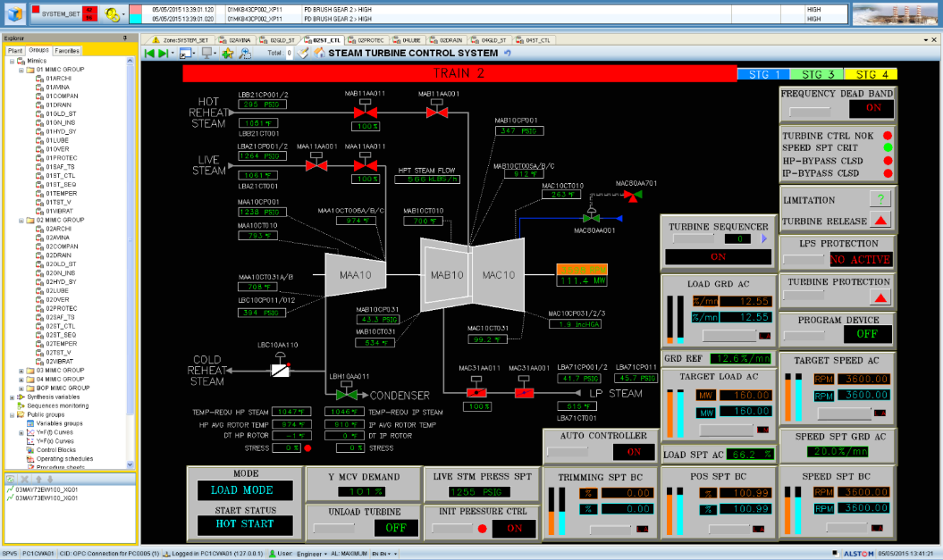Switch to the 02PROTEC tab
This screenshot has width=943, height=560.
point(370,40)
